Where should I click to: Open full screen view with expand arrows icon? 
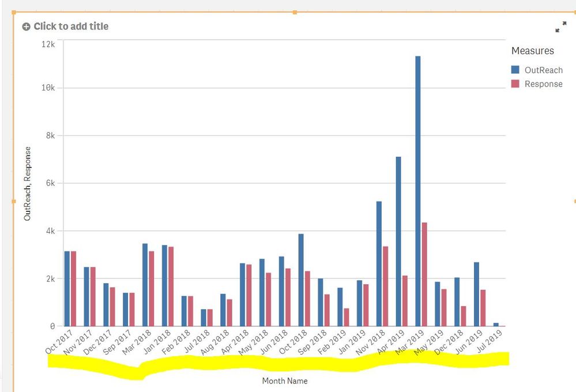click(560, 26)
